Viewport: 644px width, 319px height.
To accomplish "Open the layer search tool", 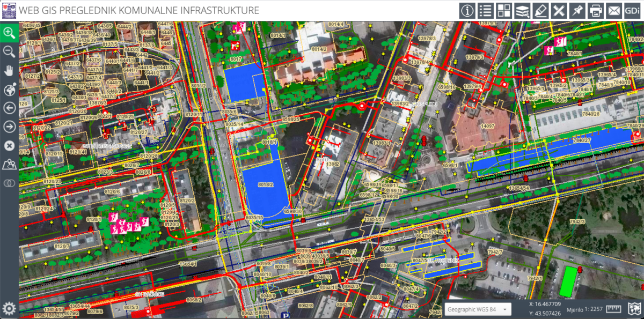I will click(522, 11).
